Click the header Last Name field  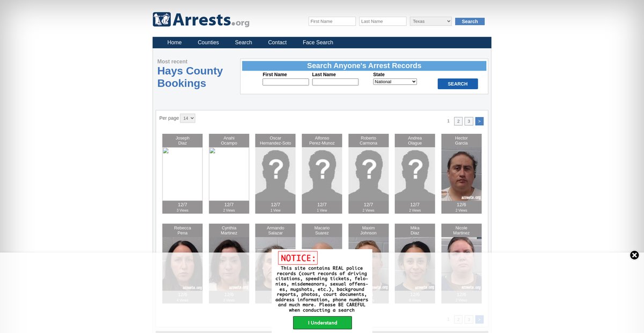[383, 21]
